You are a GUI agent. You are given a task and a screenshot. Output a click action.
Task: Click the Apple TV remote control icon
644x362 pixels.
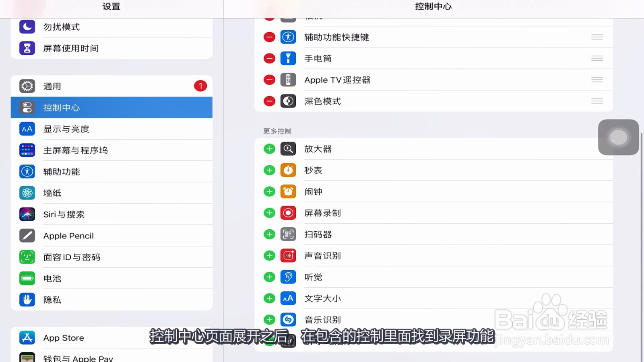click(288, 80)
